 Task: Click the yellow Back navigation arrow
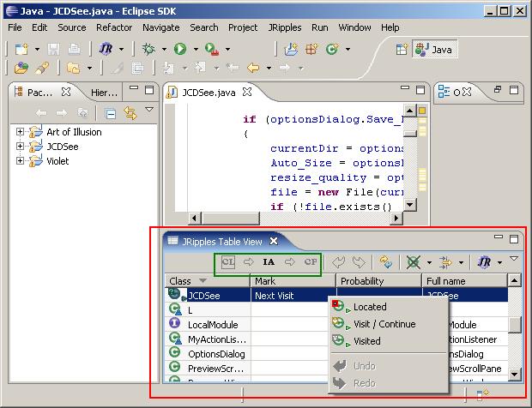pos(253,68)
